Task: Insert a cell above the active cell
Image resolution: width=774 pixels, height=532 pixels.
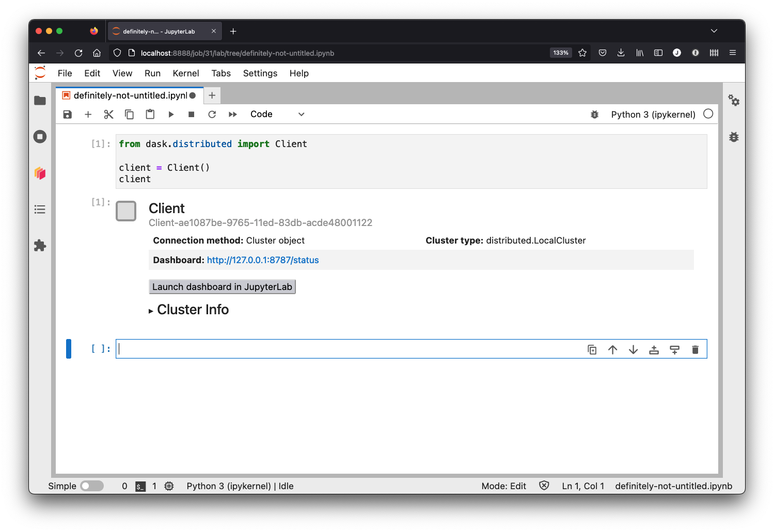Action: pyautogui.click(x=654, y=350)
